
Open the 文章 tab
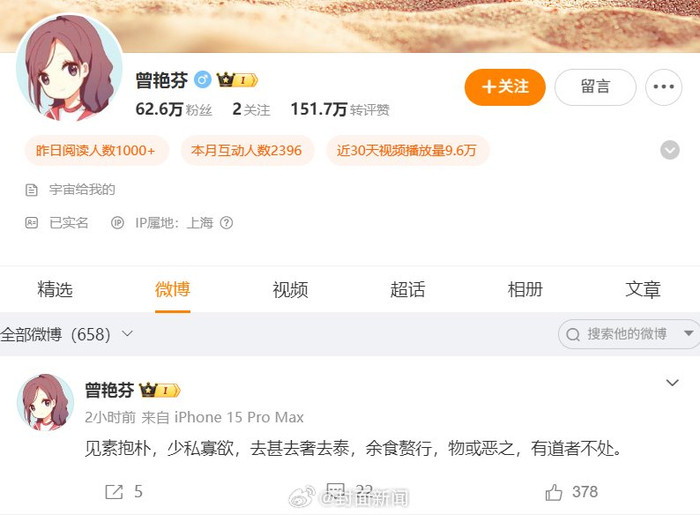[643, 290]
